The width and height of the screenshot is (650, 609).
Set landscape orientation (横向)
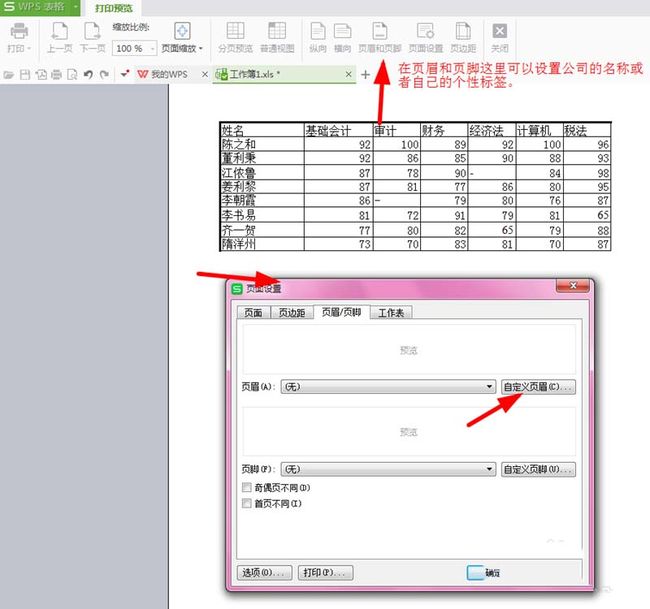pos(342,38)
